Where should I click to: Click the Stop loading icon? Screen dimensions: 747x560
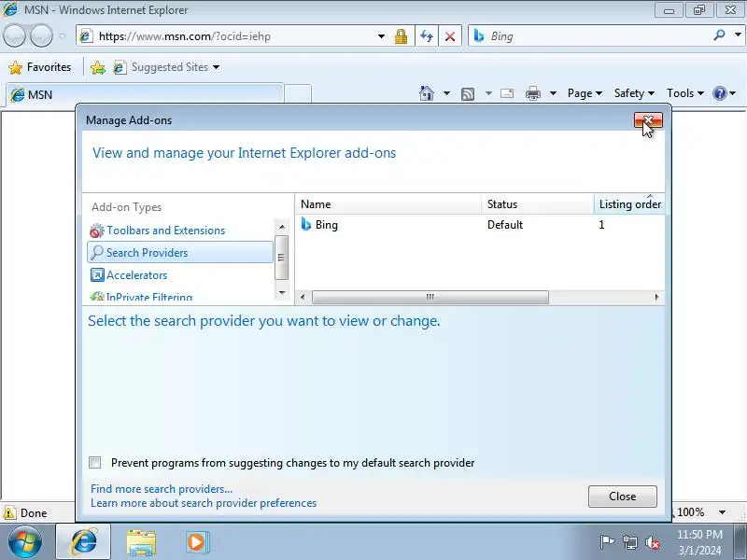click(x=450, y=36)
